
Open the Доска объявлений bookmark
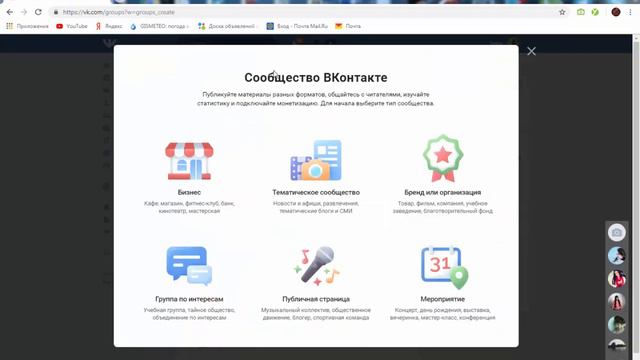click(228, 26)
